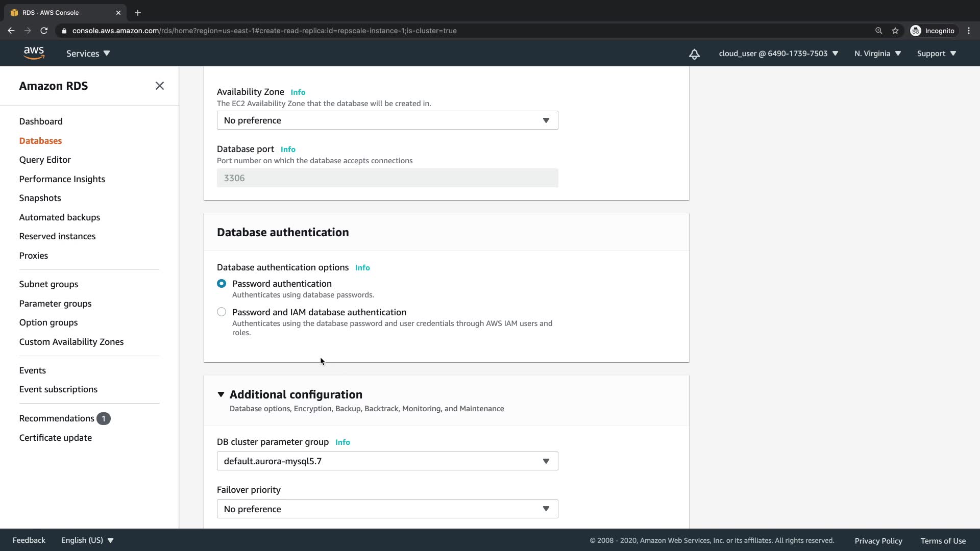Go to Snapshots in sidebar

[x=40, y=198]
